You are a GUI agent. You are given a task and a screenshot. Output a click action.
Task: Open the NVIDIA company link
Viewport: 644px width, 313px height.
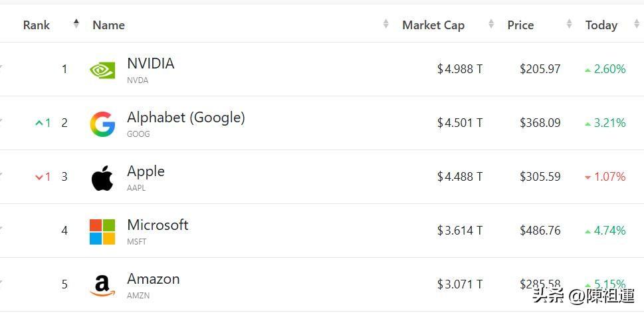click(151, 64)
